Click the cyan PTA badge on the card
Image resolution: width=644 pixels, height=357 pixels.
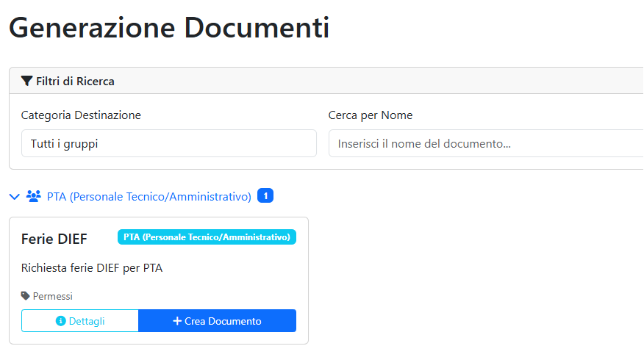pos(207,237)
